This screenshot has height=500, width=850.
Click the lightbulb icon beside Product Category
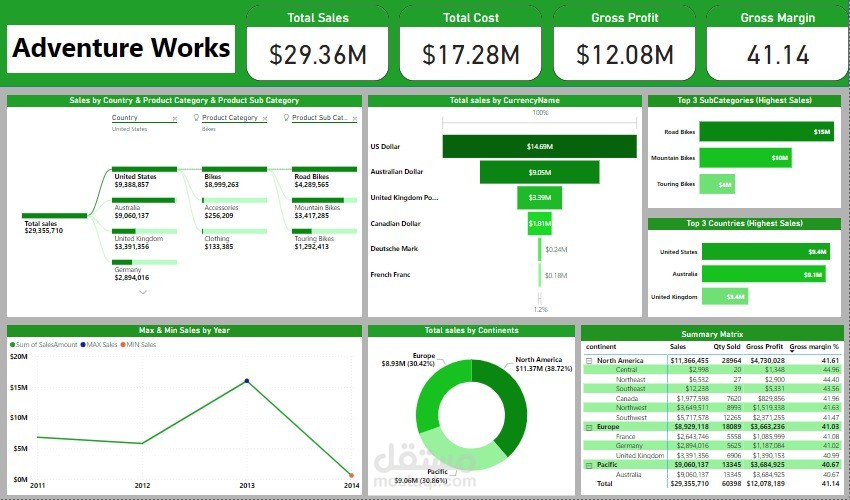point(196,117)
